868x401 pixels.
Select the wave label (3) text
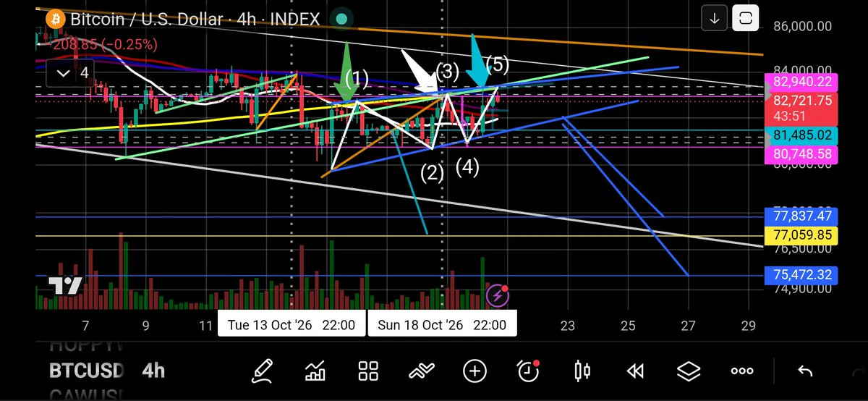(x=448, y=71)
